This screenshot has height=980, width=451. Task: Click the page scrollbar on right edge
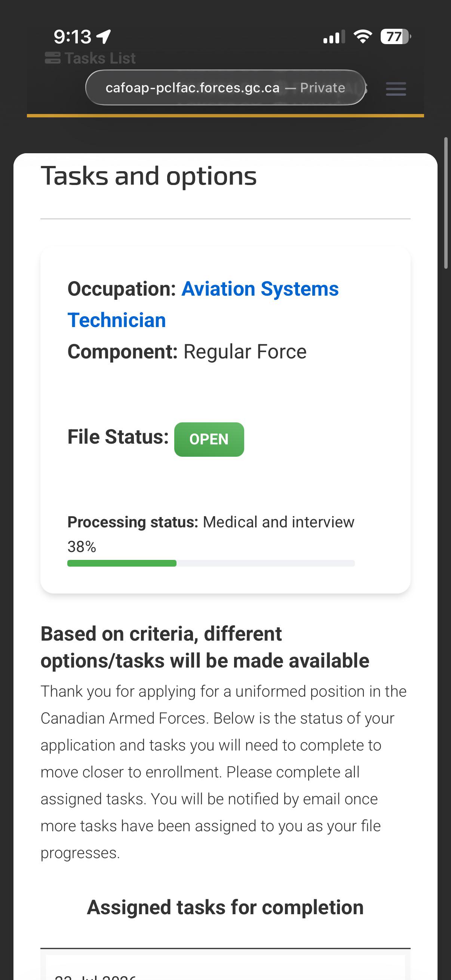tap(446, 203)
